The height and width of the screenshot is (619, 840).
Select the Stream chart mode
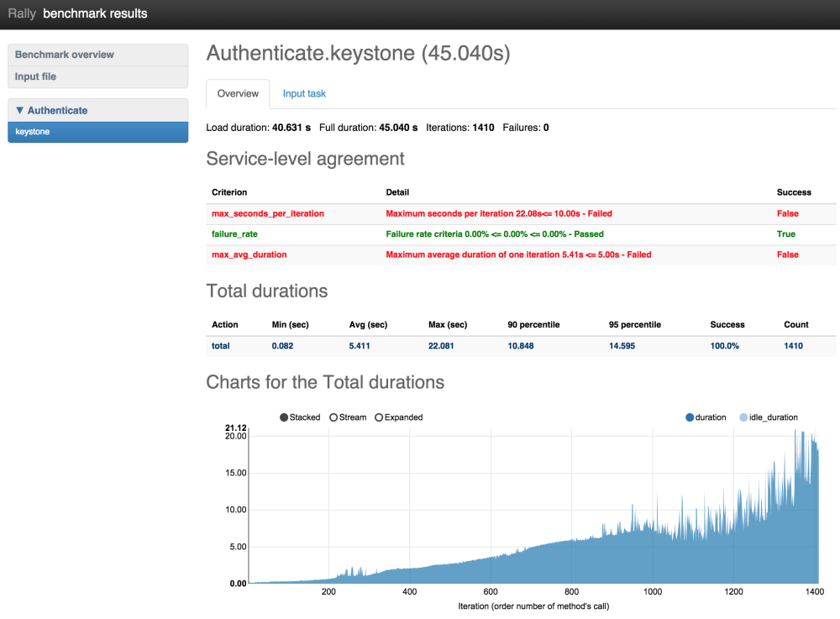click(348, 417)
